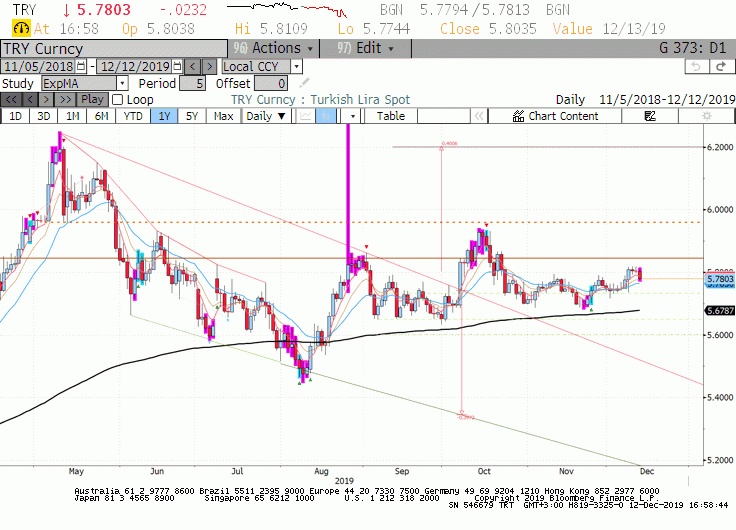Step back one frame in playback
736x530 pixels.
31,100
